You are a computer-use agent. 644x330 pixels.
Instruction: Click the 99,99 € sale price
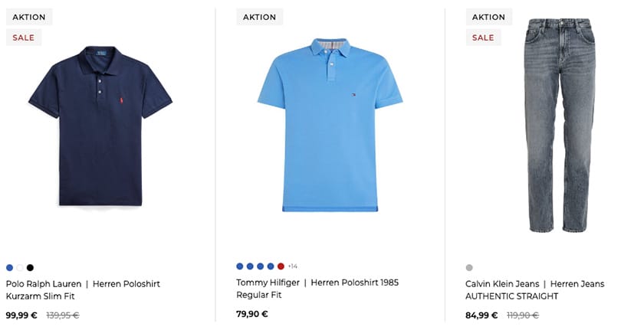coord(21,315)
